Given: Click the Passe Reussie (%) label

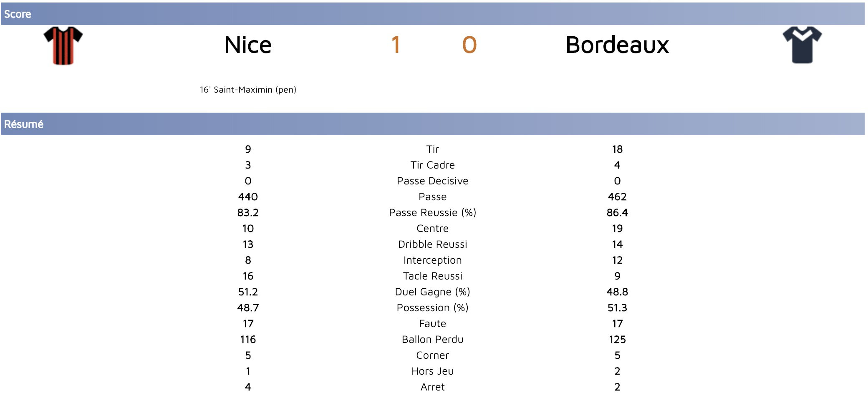Looking at the screenshot, I should click(x=432, y=213).
